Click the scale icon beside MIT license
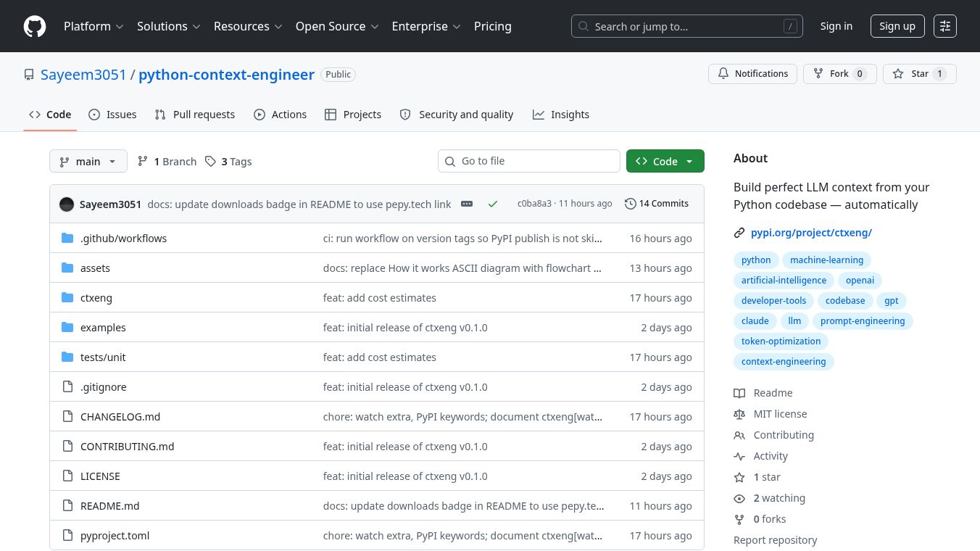Image resolution: width=980 pixels, height=551 pixels. click(x=739, y=414)
